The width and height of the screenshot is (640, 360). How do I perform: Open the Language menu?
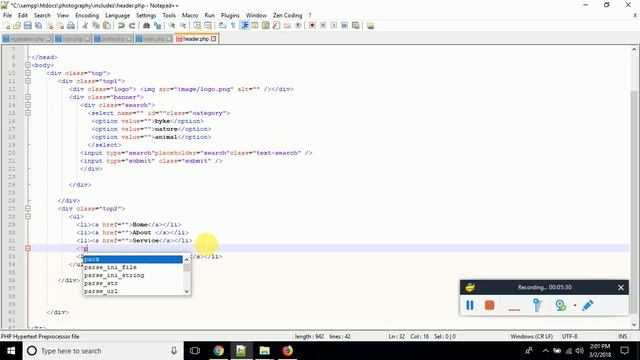(x=118, y=15)
